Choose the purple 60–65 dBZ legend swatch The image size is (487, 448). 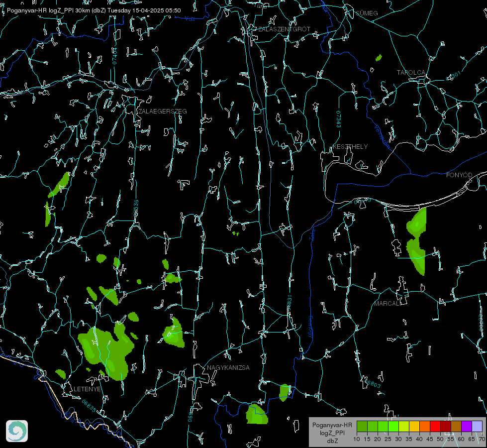(x=467, y=426)
